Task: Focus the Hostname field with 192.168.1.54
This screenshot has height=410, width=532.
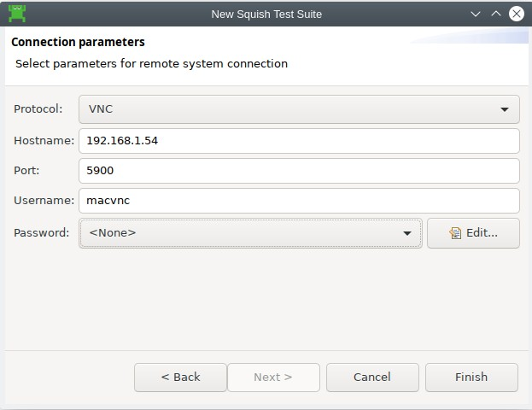Action: pyautogui.click(x=299, y=140)
